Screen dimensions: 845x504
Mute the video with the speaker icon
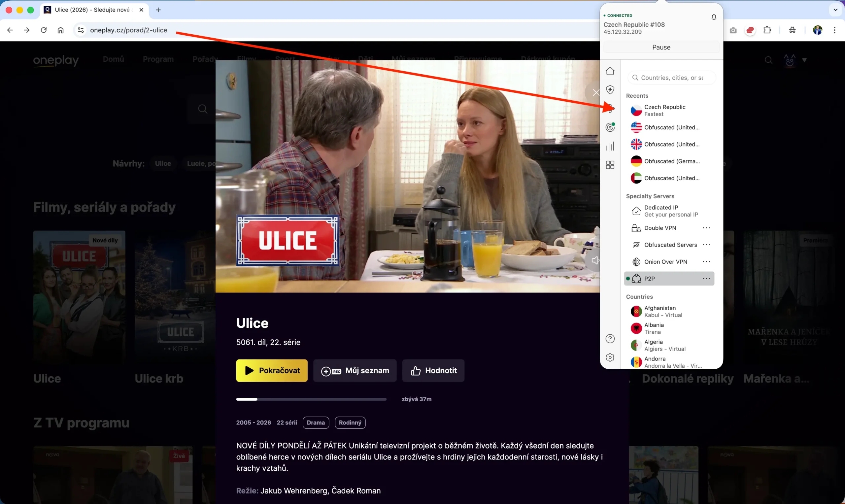[x=595, y=260]
